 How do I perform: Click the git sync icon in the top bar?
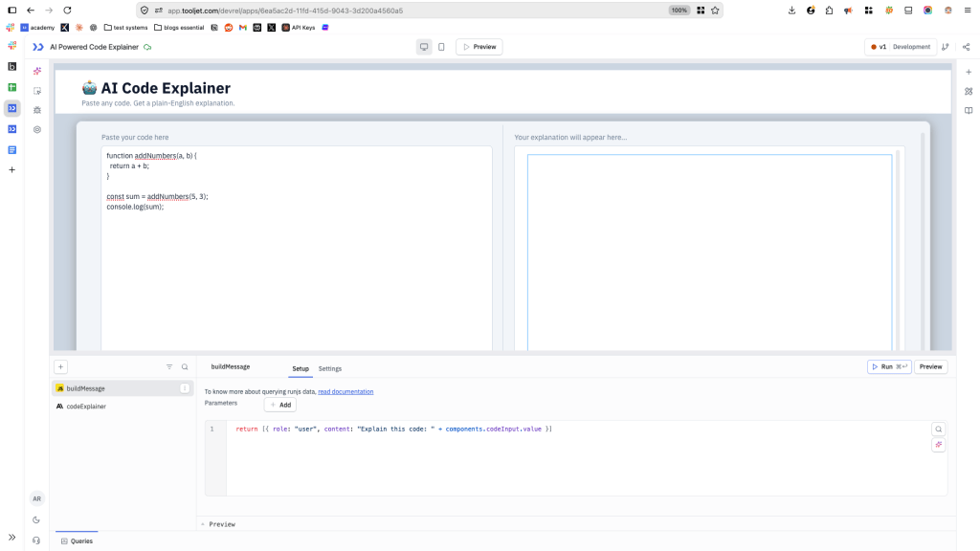[945, 46]
